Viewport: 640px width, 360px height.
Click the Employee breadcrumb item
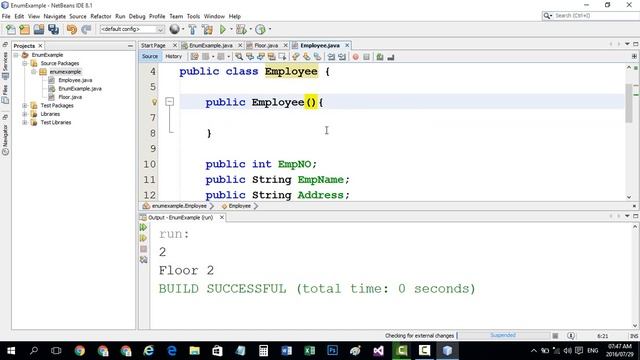239,206
